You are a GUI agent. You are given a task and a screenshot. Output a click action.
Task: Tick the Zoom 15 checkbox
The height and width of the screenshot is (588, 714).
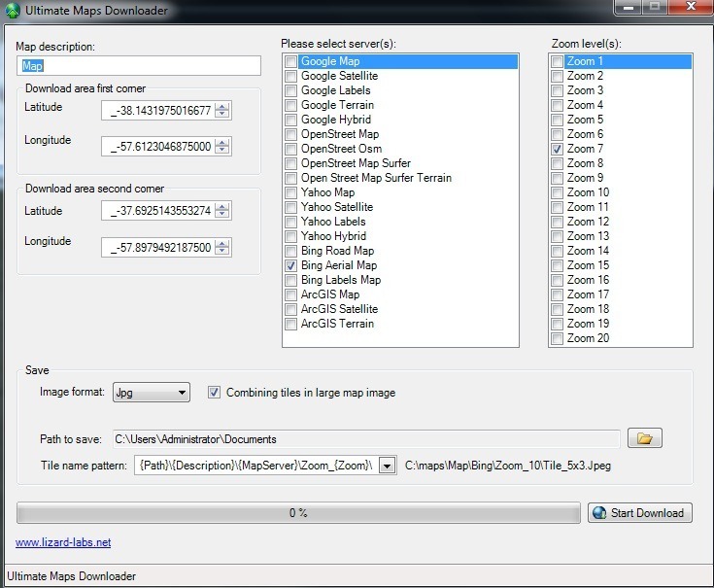tap(557, 265)
